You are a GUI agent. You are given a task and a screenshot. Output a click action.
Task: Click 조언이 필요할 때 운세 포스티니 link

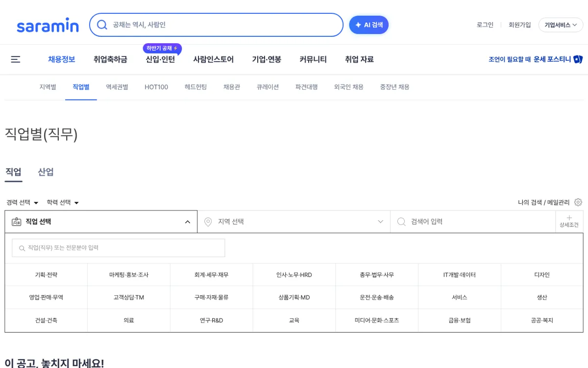click(x=535, y=59)
